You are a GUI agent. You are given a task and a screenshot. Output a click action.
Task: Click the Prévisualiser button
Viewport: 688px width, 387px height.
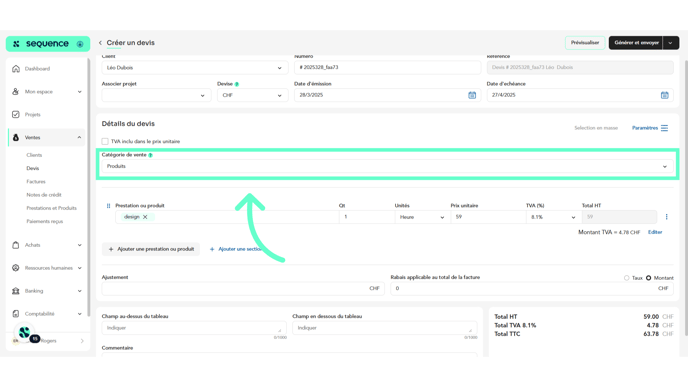tap(585, 43)
